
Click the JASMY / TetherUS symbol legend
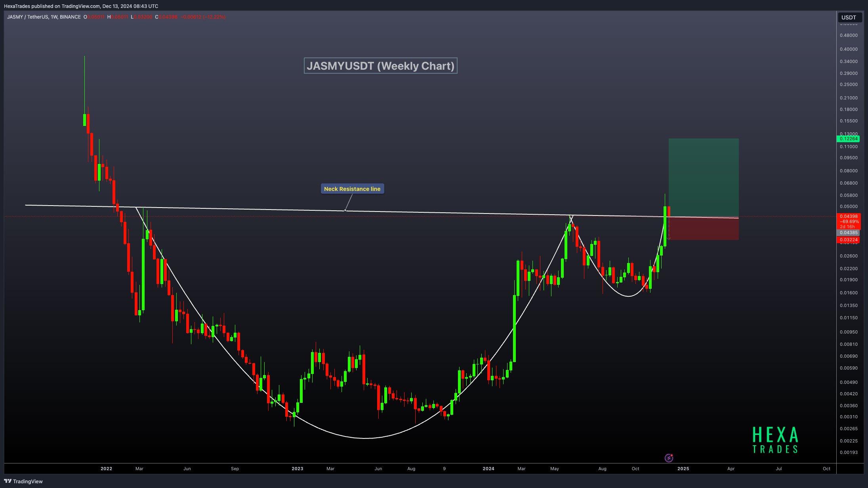[44, 17]
